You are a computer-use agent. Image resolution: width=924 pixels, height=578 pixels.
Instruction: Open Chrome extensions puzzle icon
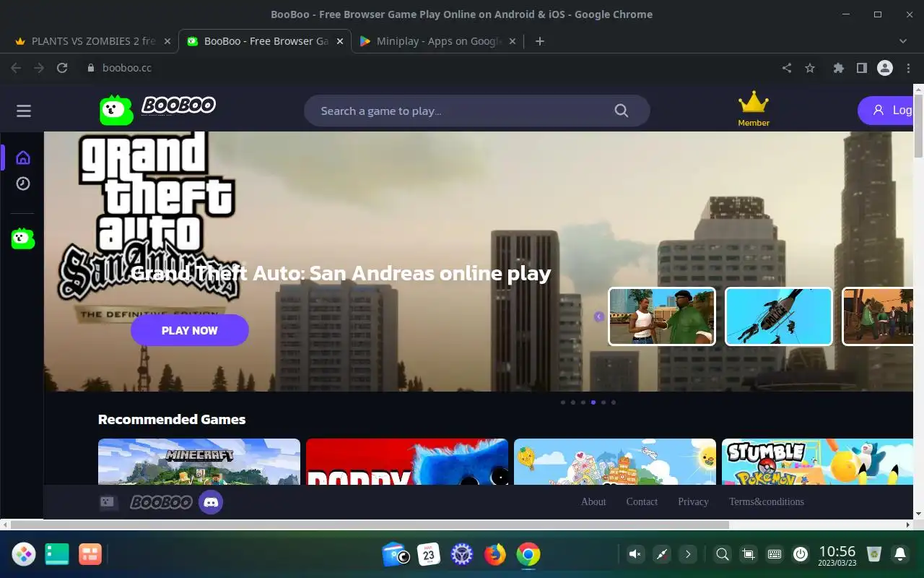click(x=838, y=68)
